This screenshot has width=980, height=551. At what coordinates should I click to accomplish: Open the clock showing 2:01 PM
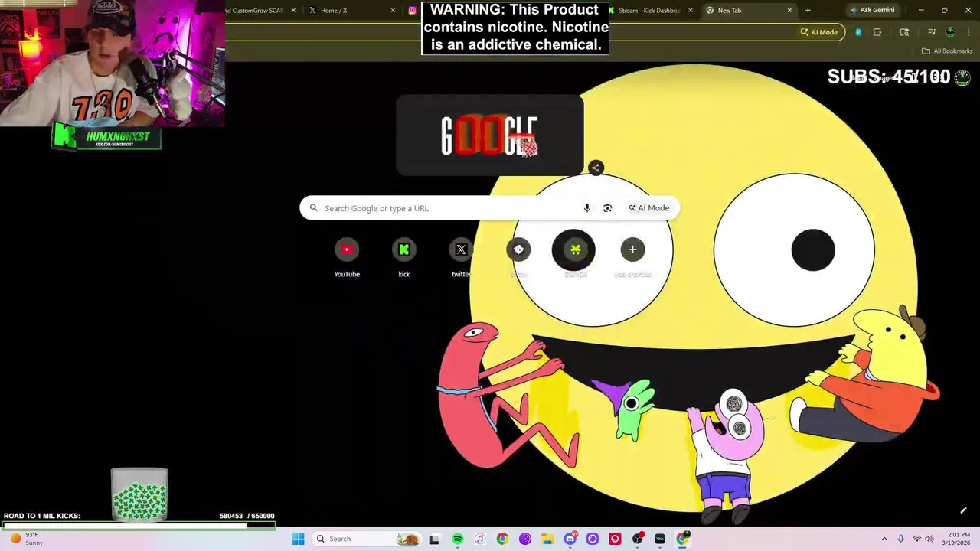pos(958,539)
